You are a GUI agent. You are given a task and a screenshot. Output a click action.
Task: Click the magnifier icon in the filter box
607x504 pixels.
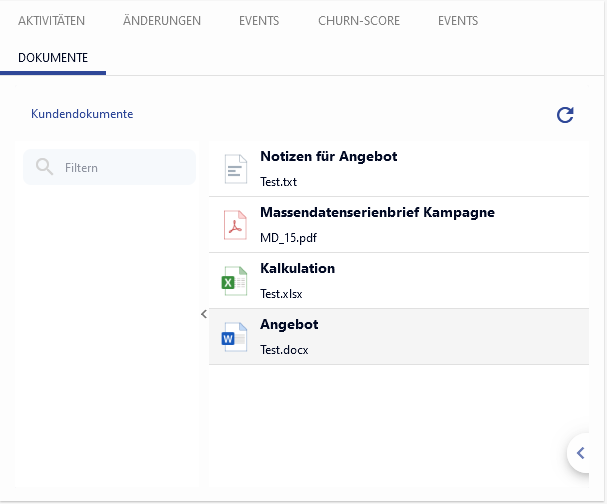pos(44,167)
